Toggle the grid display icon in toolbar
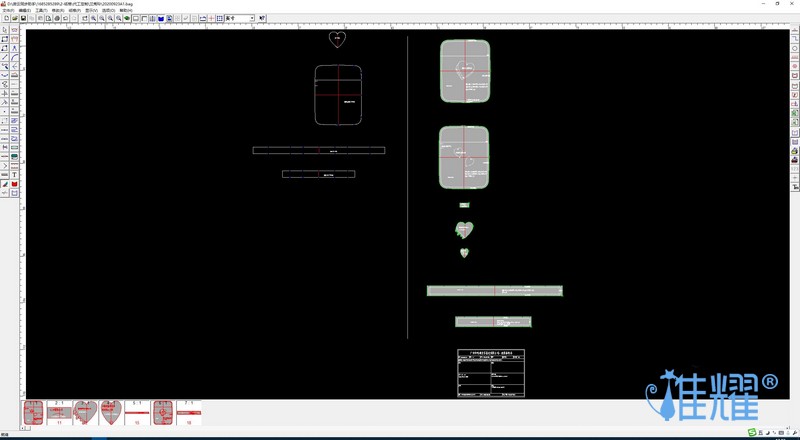Image resolution: width=800 pixels, height=440 pixels. coord(220,18)
